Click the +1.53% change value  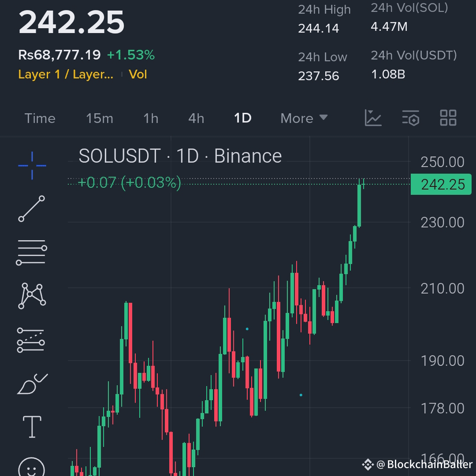[131, 55]
